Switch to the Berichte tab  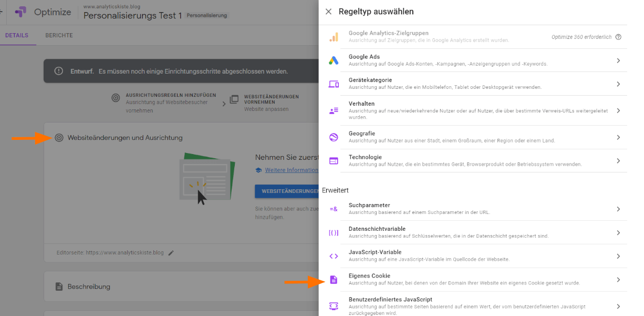(59, 35)
